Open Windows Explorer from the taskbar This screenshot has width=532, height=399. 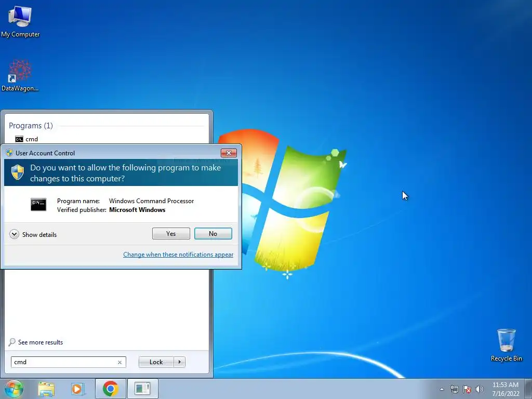tap(46, 389)
